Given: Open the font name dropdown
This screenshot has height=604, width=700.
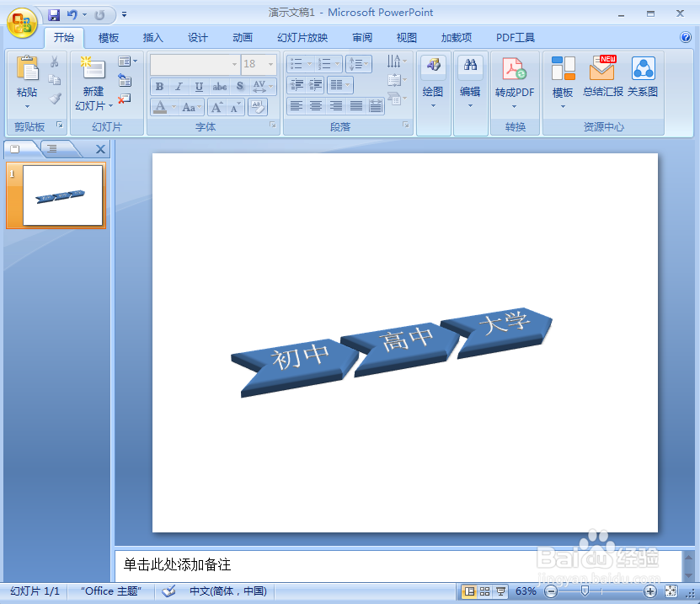Looking at the screenshot, I should [x=234, y=64].
